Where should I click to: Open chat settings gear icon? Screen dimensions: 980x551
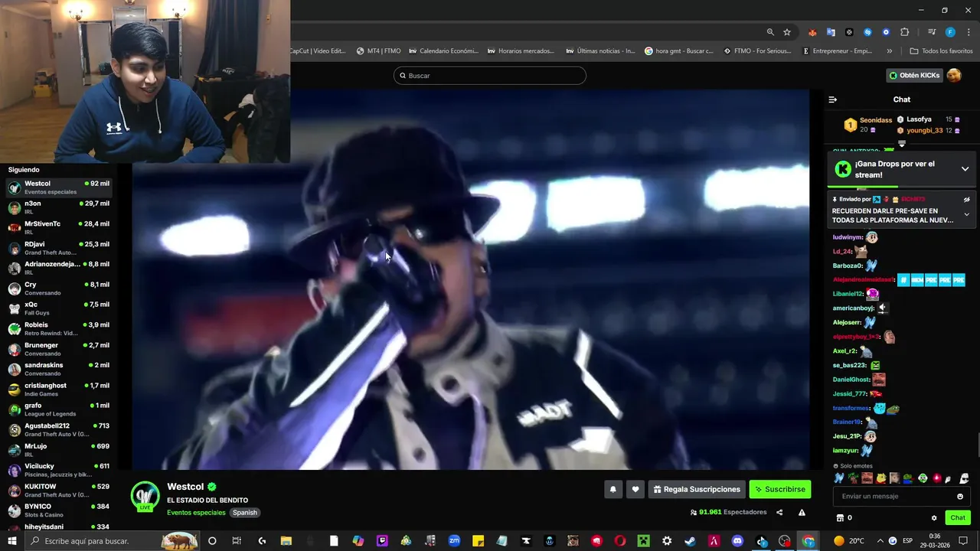934,518
